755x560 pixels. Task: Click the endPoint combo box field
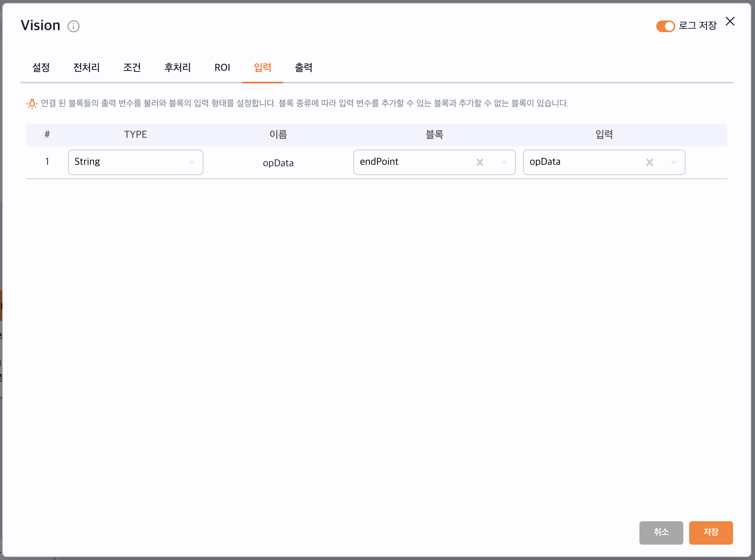pos(435,162)
